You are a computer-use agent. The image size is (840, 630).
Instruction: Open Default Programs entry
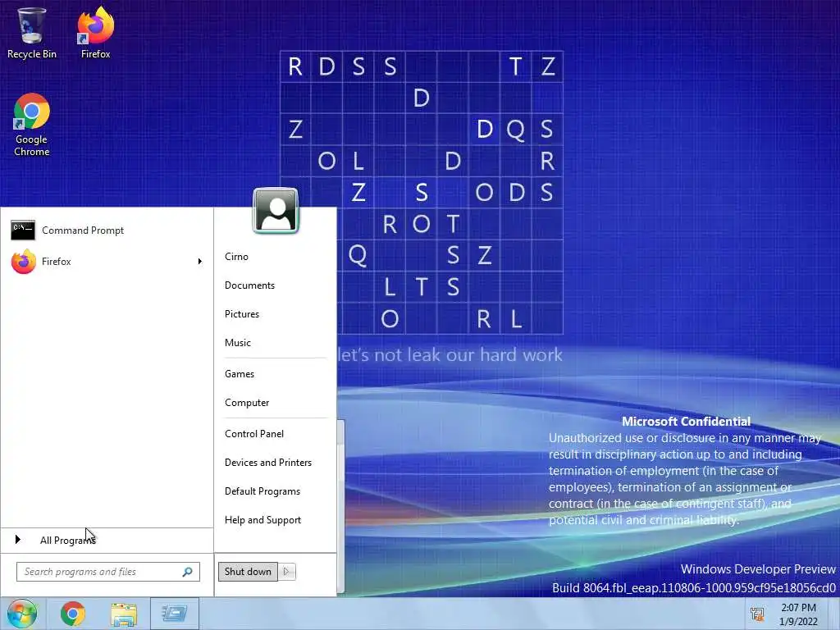click(262, 491)
